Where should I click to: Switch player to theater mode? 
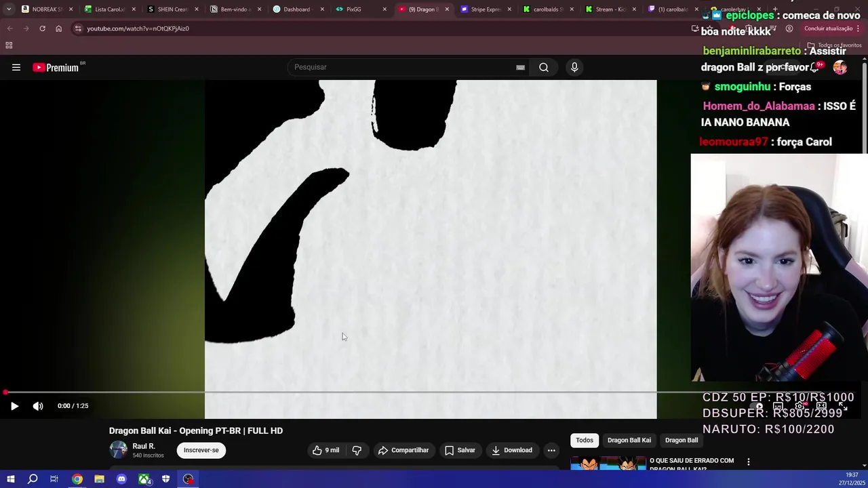[x=821, y=407]
